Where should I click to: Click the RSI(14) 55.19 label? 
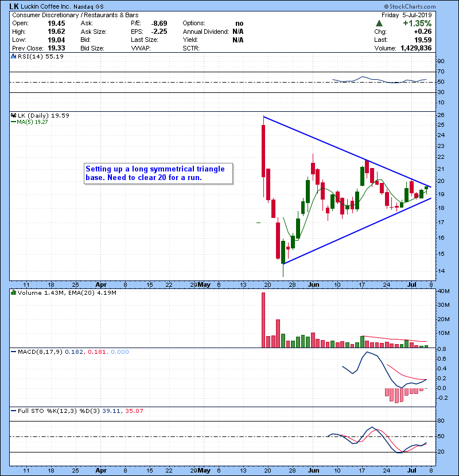40,56
